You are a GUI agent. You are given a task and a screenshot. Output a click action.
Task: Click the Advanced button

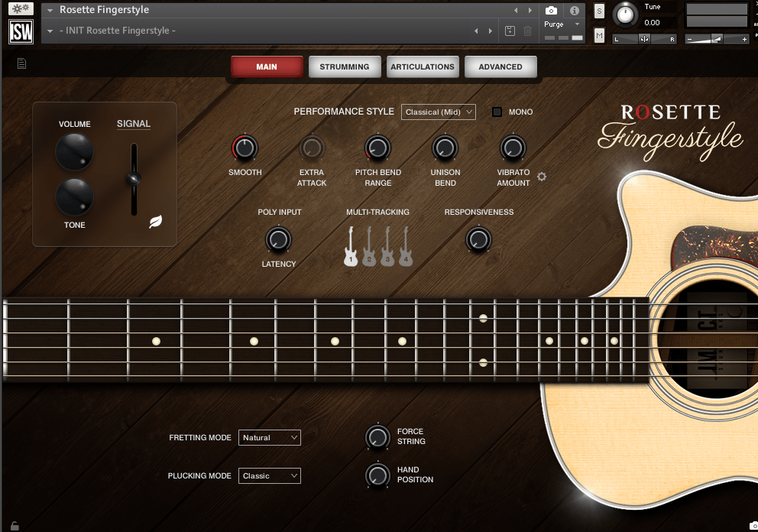click(500, 66)
